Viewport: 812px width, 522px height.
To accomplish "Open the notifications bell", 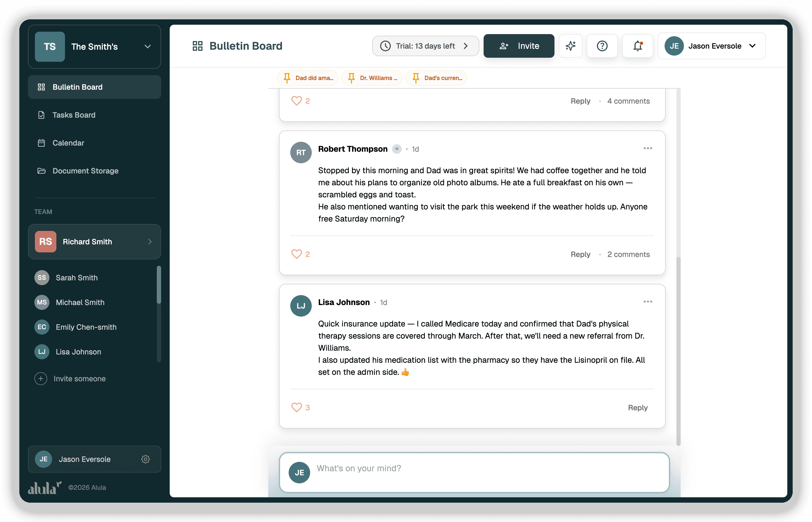I will pyautogui.click(x=637, y=46).
